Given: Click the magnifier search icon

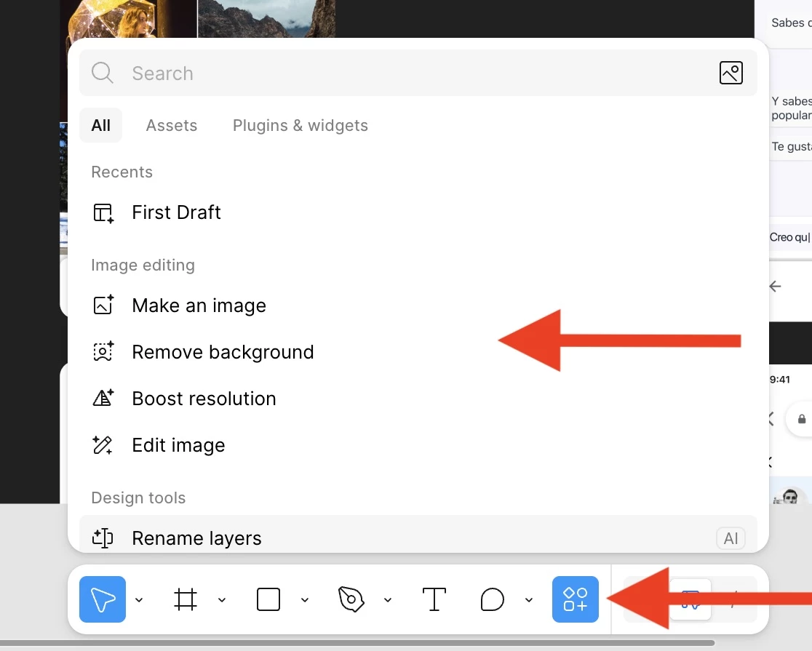Looking at the screenshot, I should point(102,73).
